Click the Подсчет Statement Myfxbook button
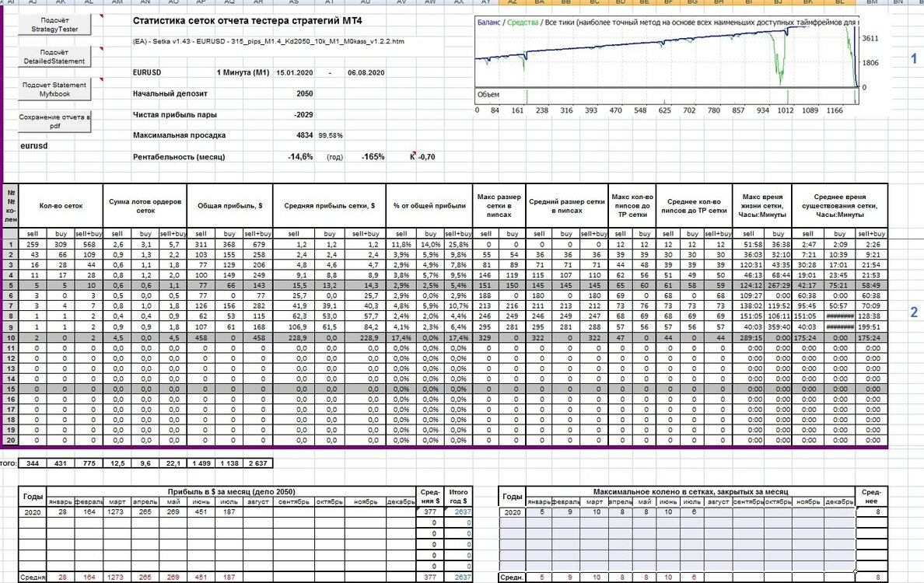 click(x=54, y=89)
